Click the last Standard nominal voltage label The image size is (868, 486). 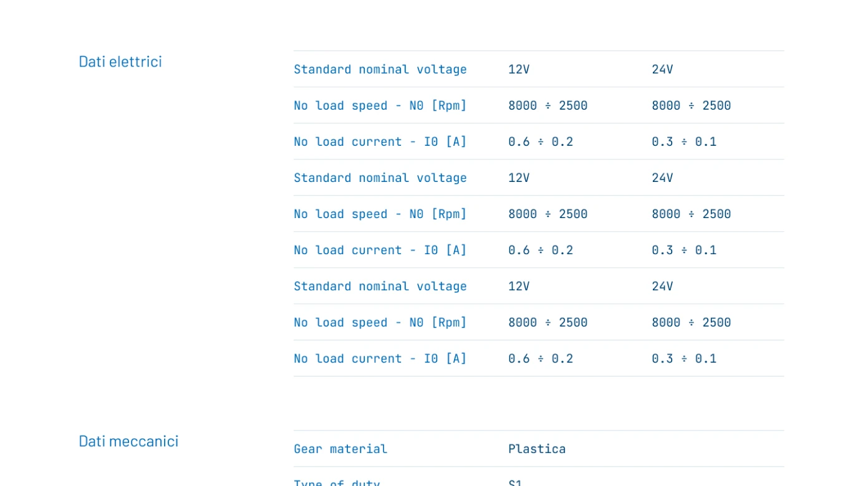coord(380,286)
